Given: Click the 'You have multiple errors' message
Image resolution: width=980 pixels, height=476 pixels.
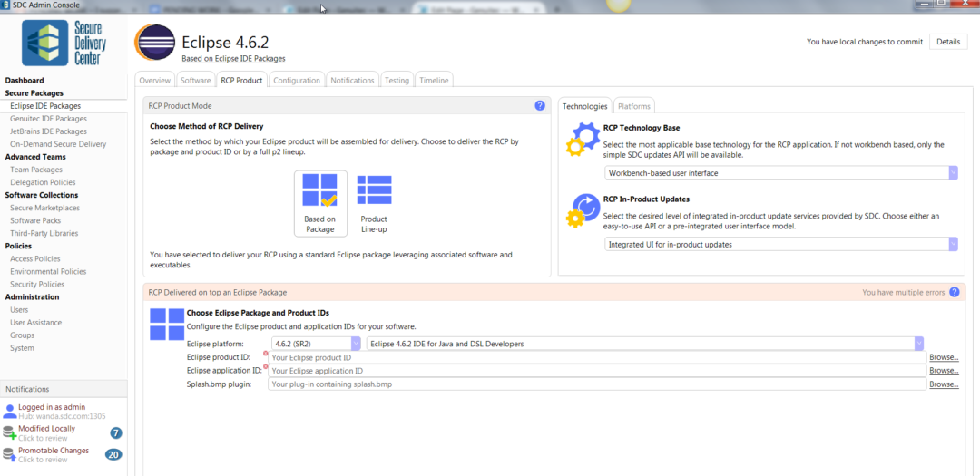Looking at the screenshot, I should [903, 292].
